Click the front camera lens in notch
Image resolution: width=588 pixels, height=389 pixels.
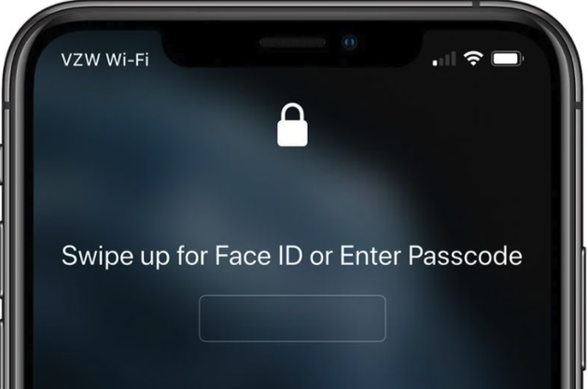(349, 43)
